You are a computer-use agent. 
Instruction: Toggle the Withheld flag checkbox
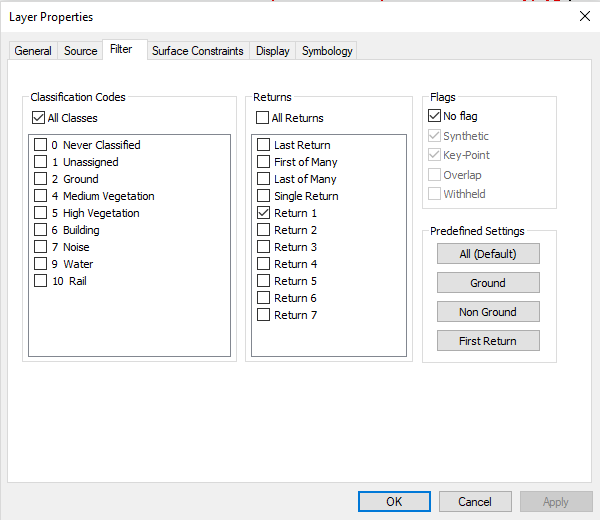tap(434, 194)
